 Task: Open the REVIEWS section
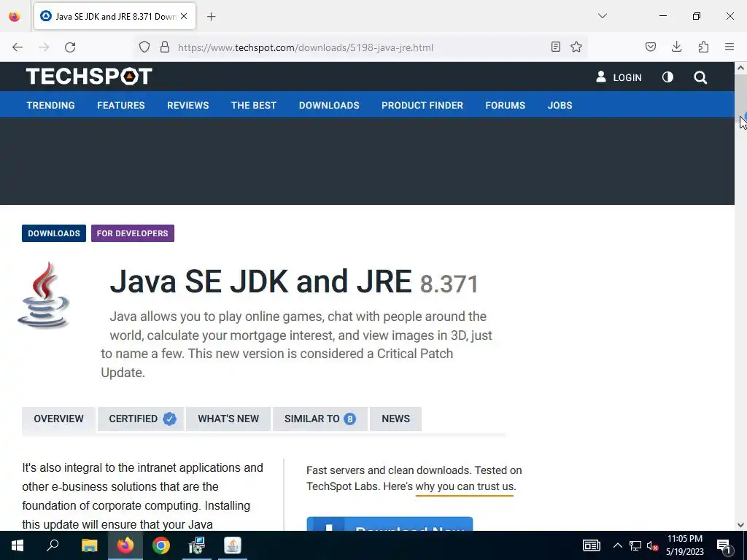[x=187, y=105]
